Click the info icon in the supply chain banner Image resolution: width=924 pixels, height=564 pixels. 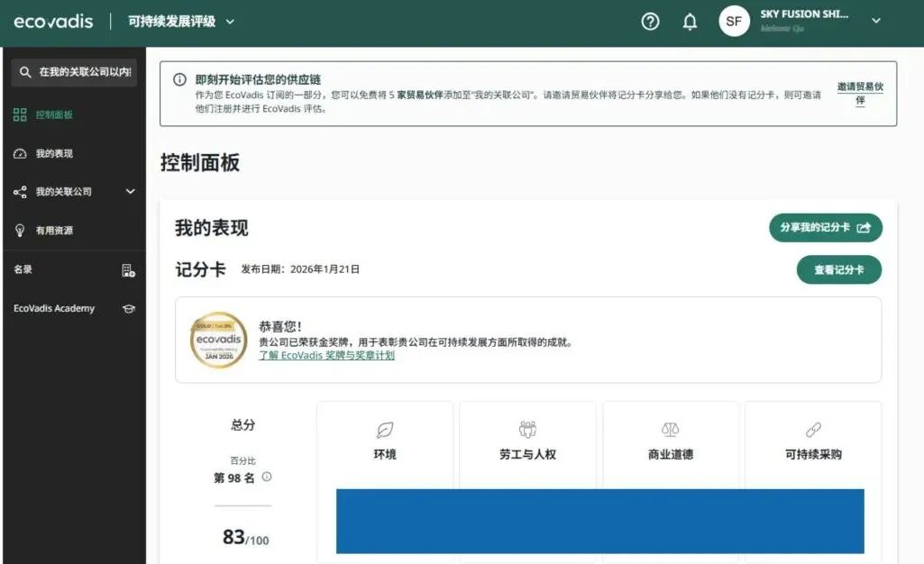click(x=179, y=80)
